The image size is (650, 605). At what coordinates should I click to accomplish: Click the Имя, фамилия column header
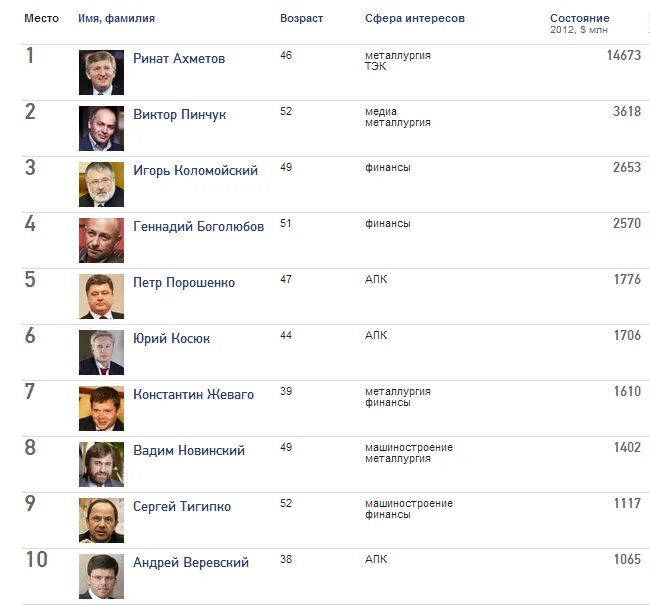116,18
